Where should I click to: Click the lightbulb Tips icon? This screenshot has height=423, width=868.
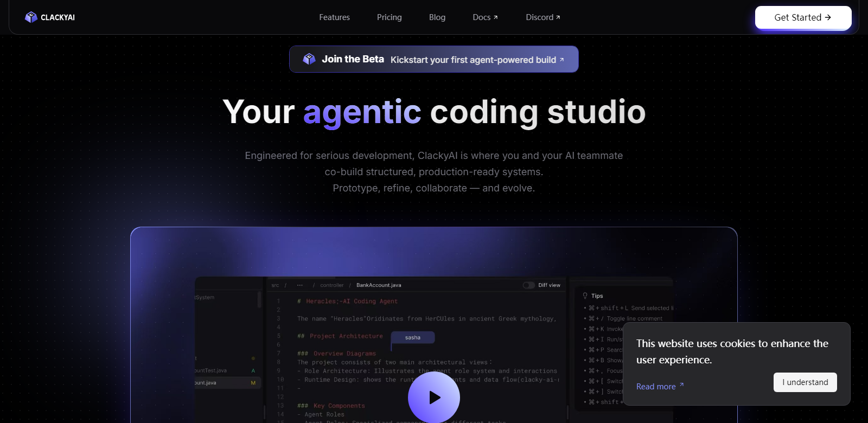pos(585,296)
